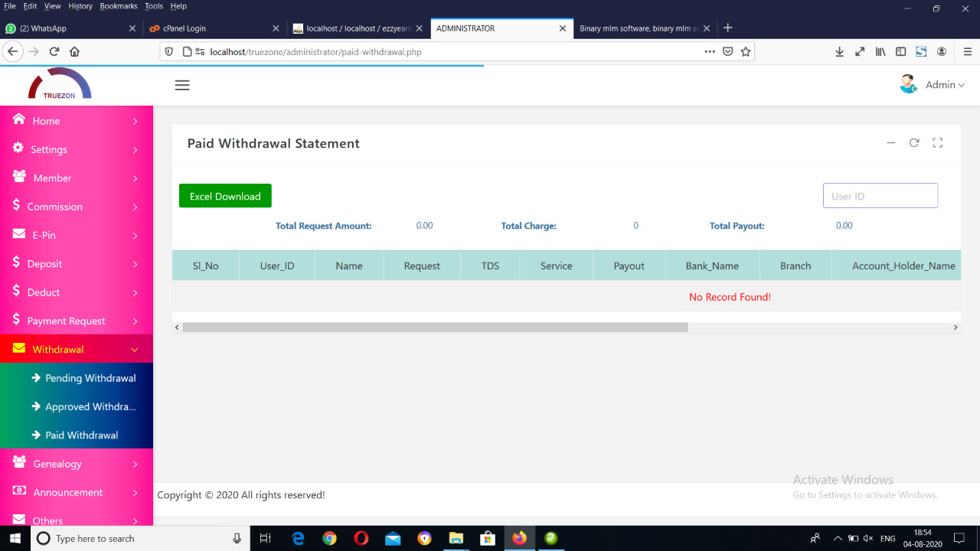This screenshot has height=551, width=980.
Task: Click the Commission dollar icon
Action: pyautogui.click(x=17, y=206)
